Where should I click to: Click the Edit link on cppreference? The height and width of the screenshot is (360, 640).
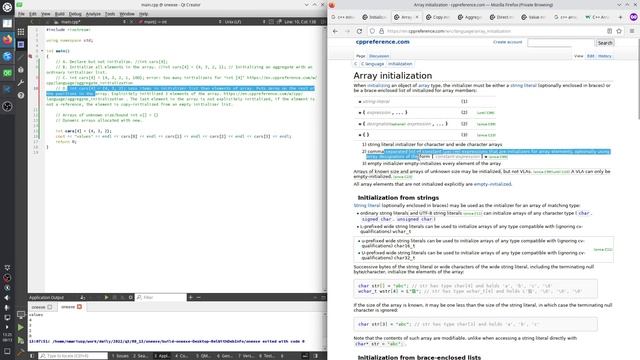click(x=591, y=56)
